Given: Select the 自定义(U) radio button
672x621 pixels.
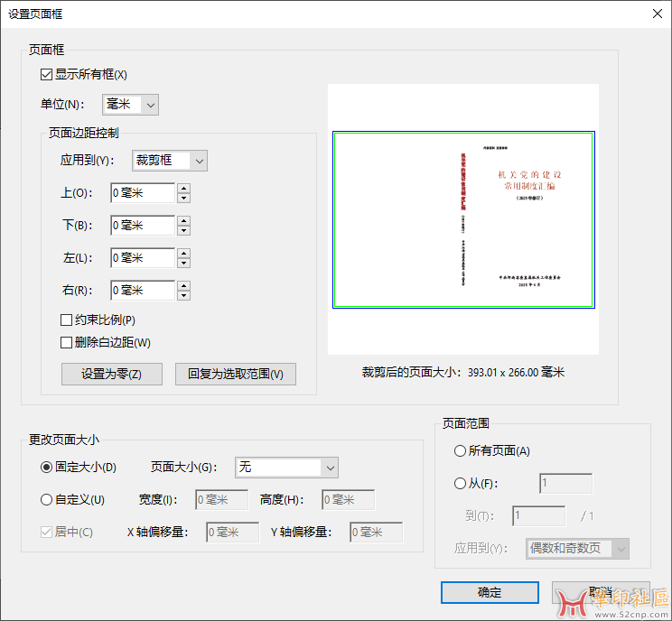Looking at the screenshot, I should click(x=47, y=499).
